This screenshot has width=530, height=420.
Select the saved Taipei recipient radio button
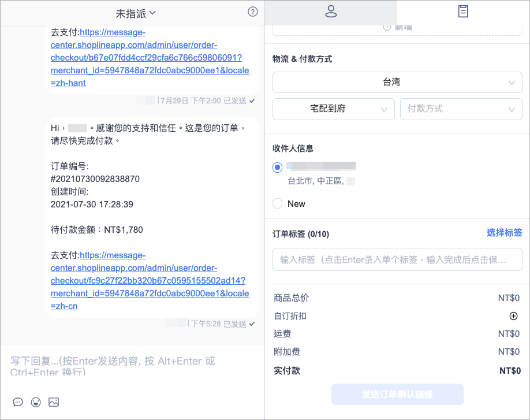pyautogui.click(x=278, y=167)
